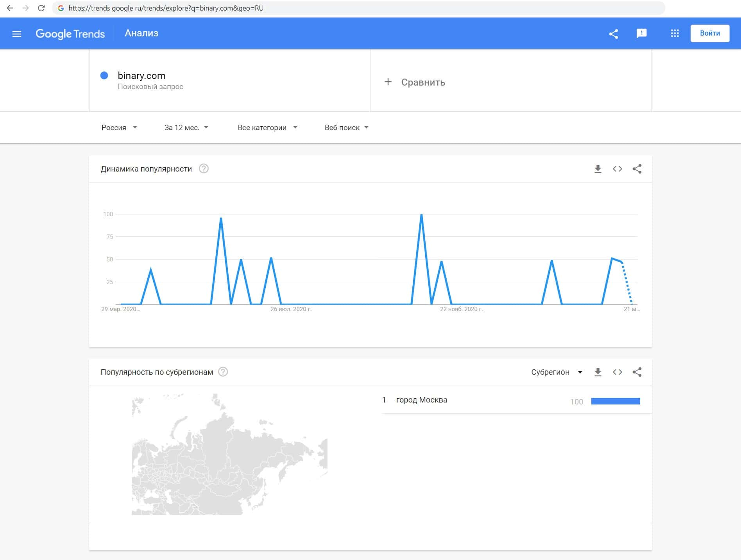This screenshot has width=741, height=560.
Task: Click the blue dot beside binary.com
Action: [104, 75]
